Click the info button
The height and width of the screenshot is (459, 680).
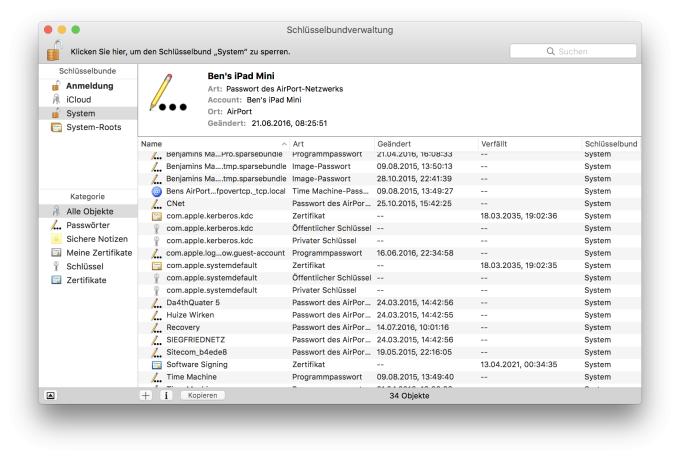tap(166, 395)
